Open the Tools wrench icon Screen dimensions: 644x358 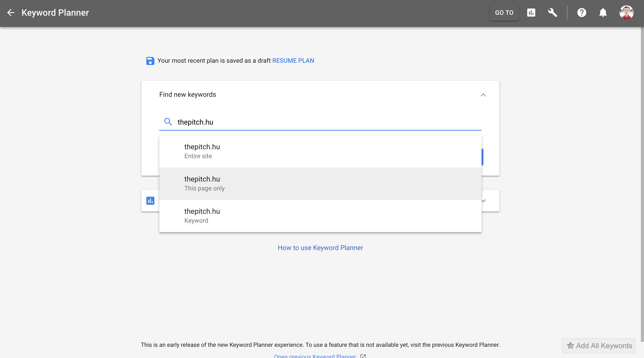click(x=552, y=13)
